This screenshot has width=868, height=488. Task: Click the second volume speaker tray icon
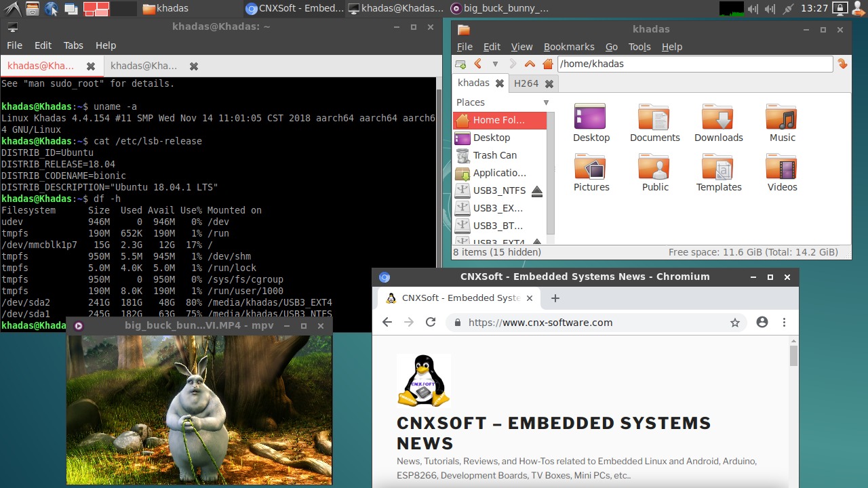770,9
